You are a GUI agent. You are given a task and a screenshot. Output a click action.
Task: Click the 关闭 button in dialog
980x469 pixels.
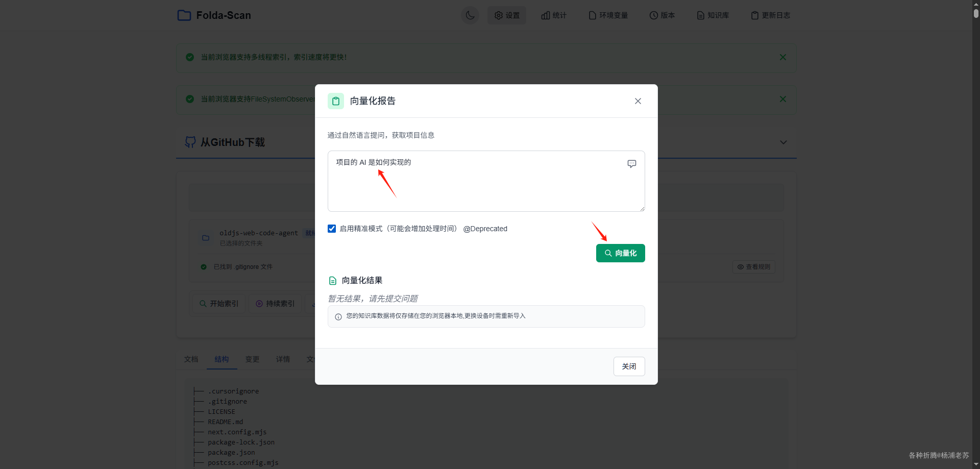(629, 366)
